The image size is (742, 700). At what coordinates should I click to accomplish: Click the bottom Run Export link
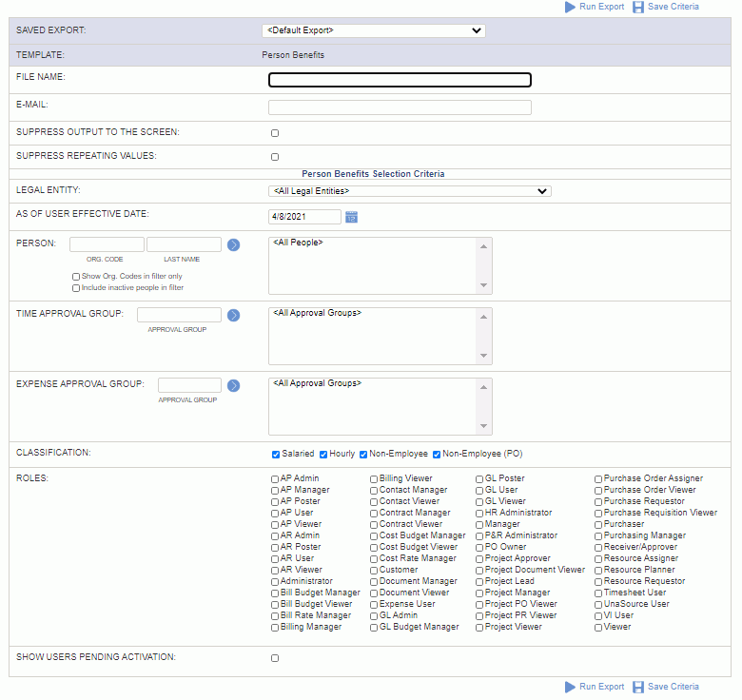601,687
